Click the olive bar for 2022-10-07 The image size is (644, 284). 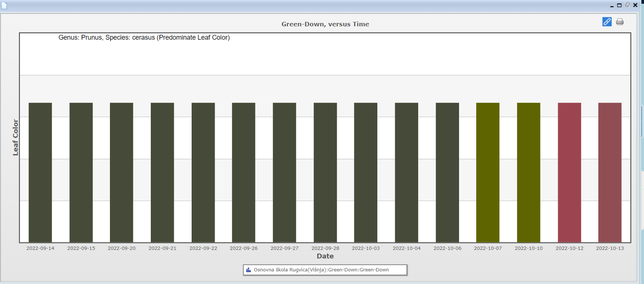click(488, 172)
